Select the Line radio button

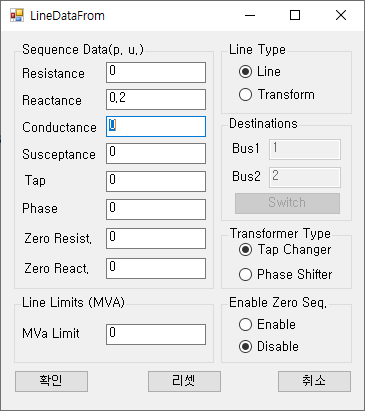point(260,72)
